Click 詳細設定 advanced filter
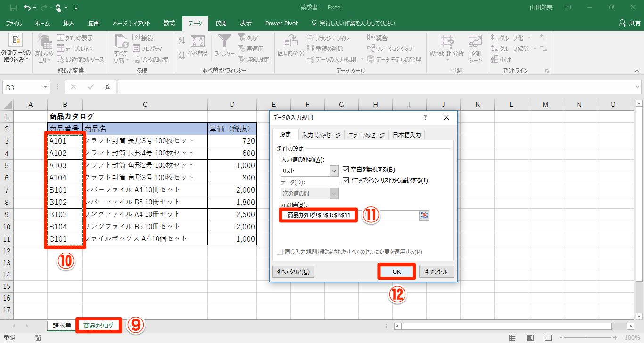This screenshot has height=343, width=644. coord(254,59)
